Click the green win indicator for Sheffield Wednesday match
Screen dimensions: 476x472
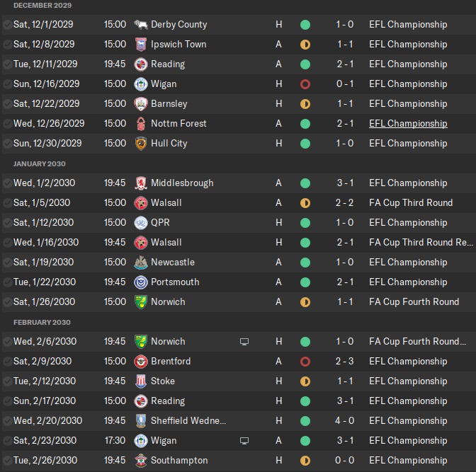tap(305, 420)
